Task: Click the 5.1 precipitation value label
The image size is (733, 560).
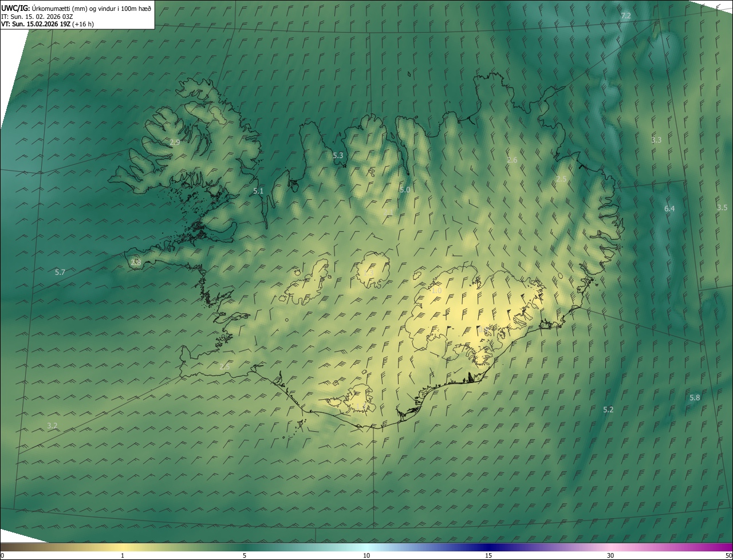Action: pyautogui.click(x=258, y=191)
